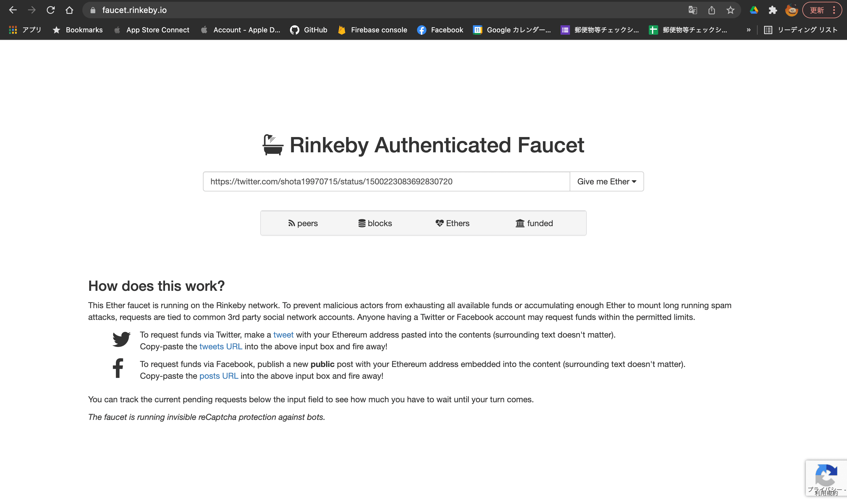Click the Rinkeby Authenticated Faucet heading
The width and height of the screenshot is (847, 504).
click(x=437, y=145)
